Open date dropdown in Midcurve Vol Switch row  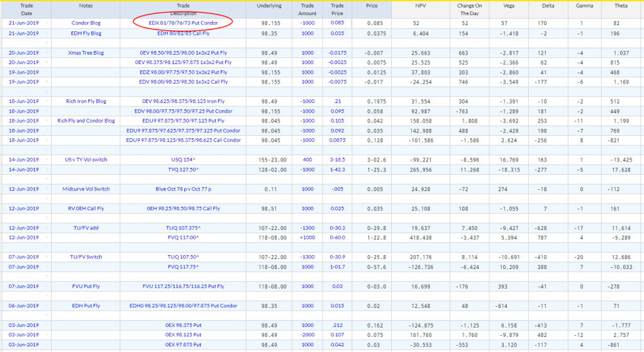[x=47, y=189]
